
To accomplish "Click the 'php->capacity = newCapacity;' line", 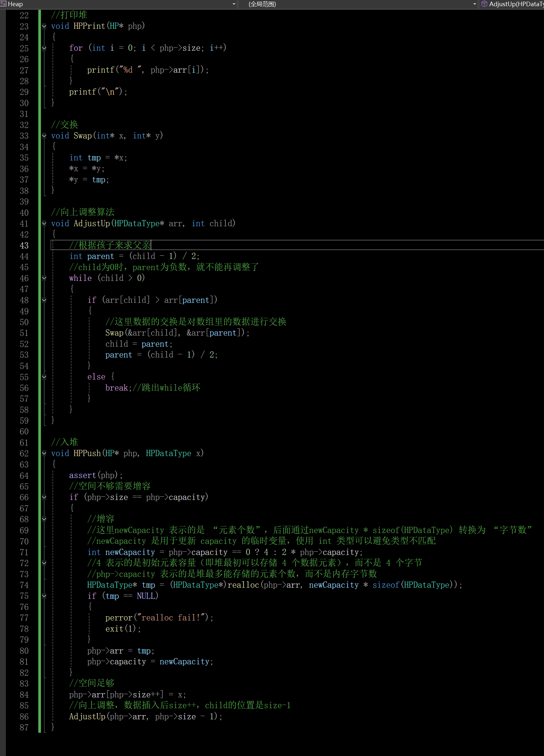I will click(150, 662).
